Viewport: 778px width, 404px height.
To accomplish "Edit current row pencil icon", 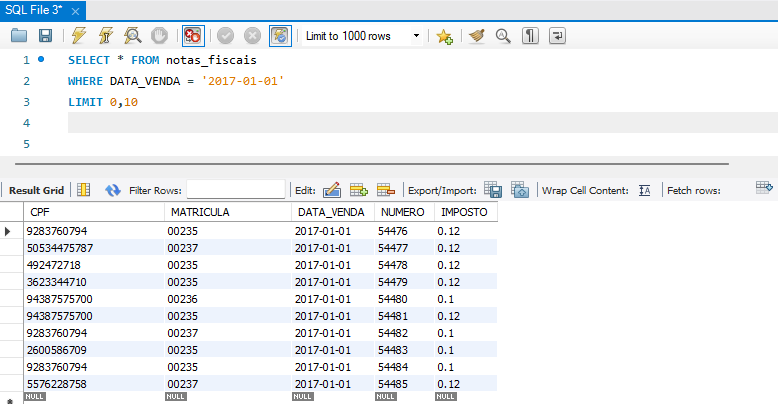I will pyautogui.click(x=332, y=190).
